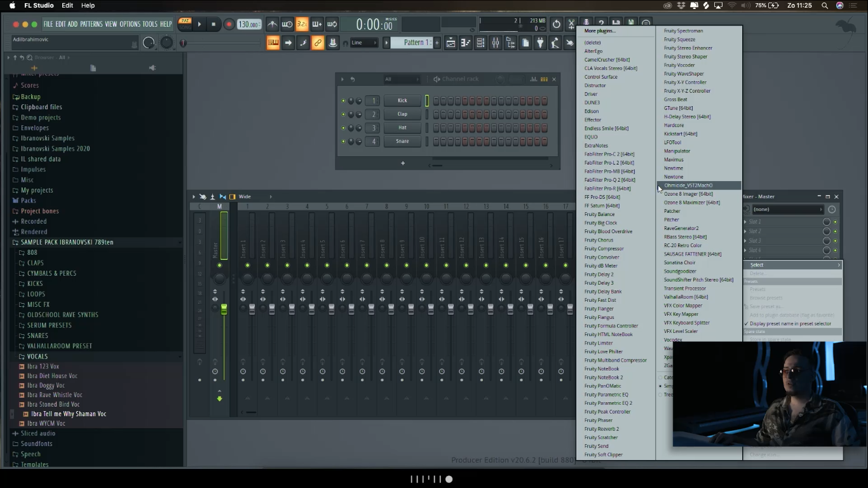
Task: Click the blue mixer routing icon in mixer toolbar
Action: [x=222, y=197]
